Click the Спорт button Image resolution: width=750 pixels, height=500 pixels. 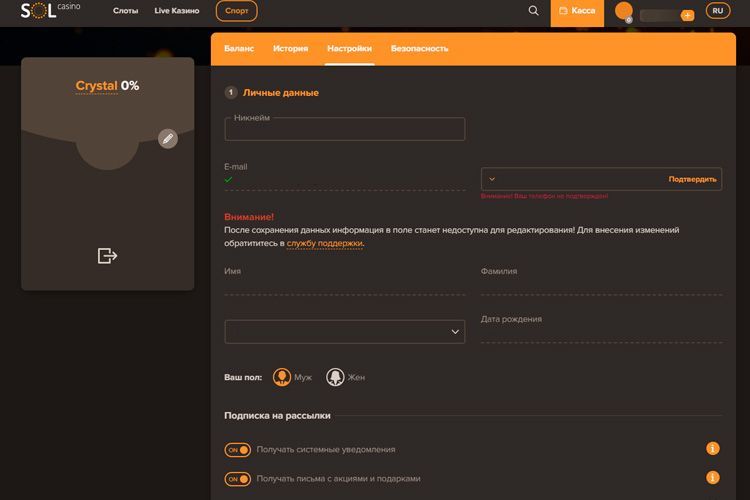click(x=237, y=11)
